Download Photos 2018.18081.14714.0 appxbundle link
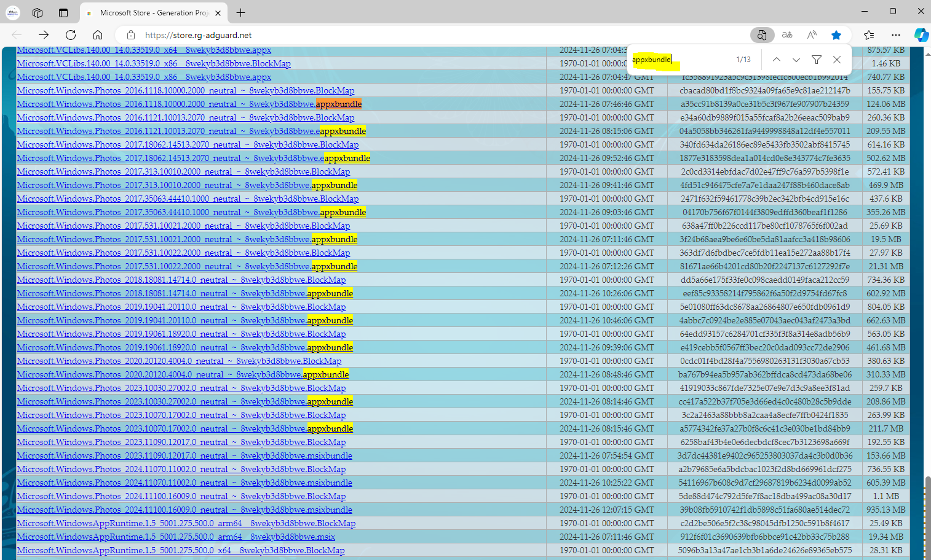931x560 pixels. 185,293
